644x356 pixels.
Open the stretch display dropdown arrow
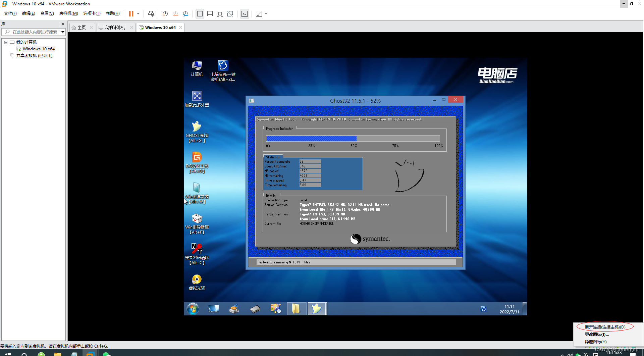pyautogui.click(x=266, y=14)
